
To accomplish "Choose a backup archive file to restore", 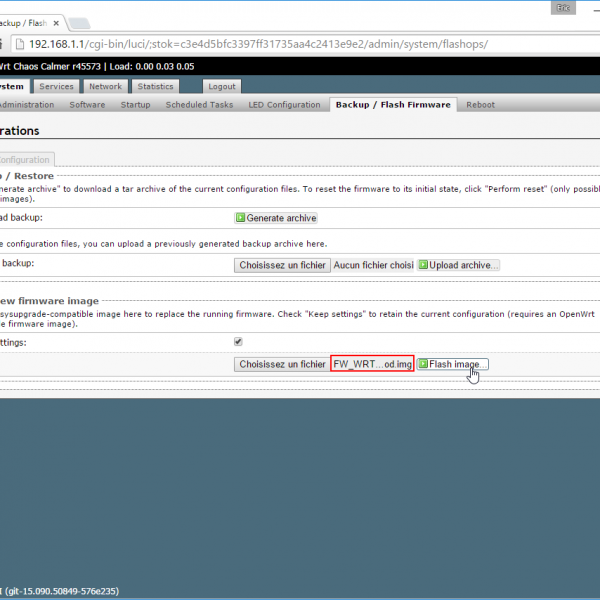I will (x=282, y=265).
